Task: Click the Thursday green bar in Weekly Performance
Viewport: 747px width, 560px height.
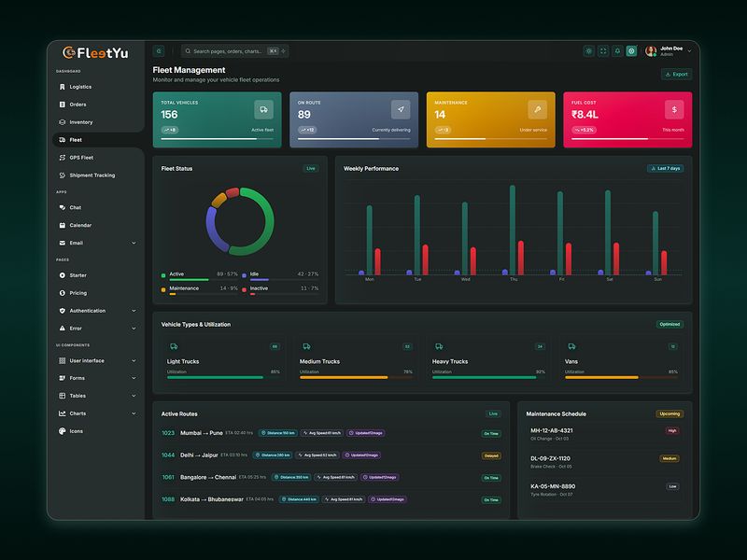Action: click(x=513, y=230)
